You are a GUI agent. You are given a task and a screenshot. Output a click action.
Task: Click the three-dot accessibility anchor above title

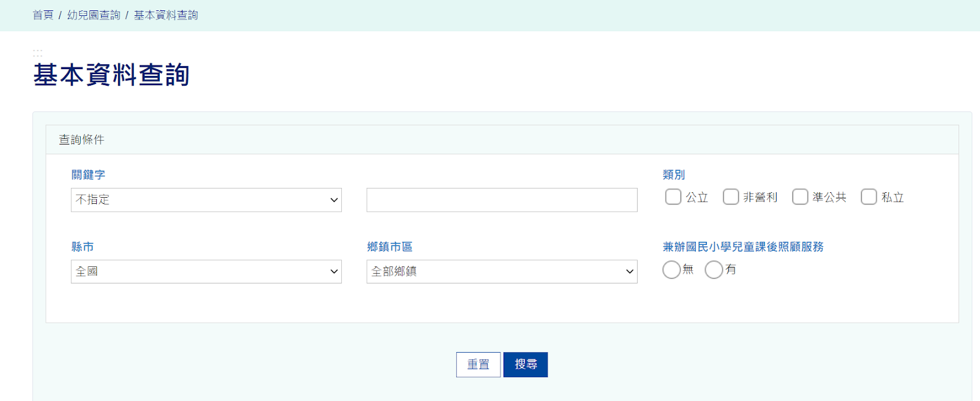(x=37, y=53)
